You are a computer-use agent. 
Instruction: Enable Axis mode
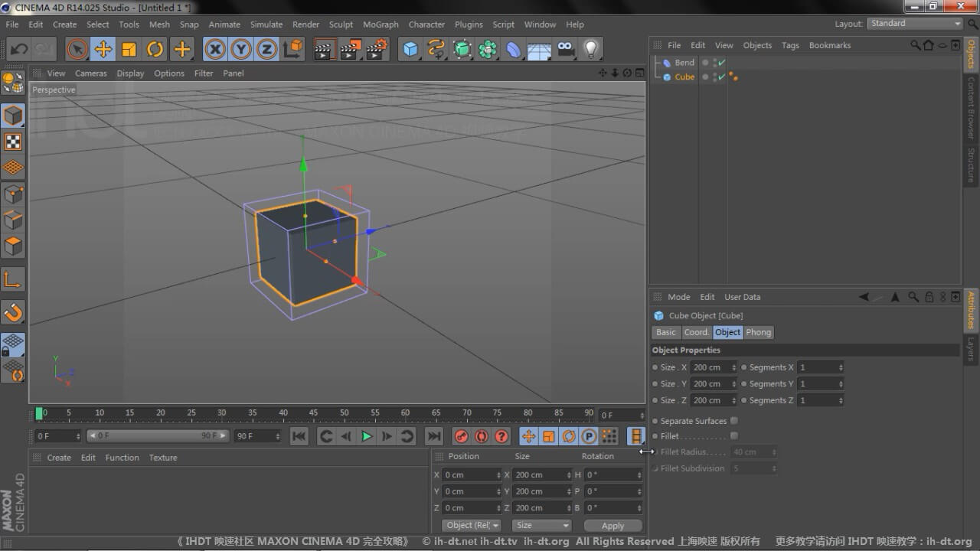(x=13, y=279)
